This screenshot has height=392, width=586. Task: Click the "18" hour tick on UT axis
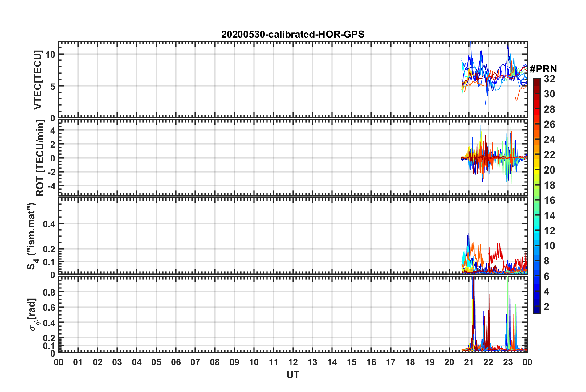tap(410, 362)
